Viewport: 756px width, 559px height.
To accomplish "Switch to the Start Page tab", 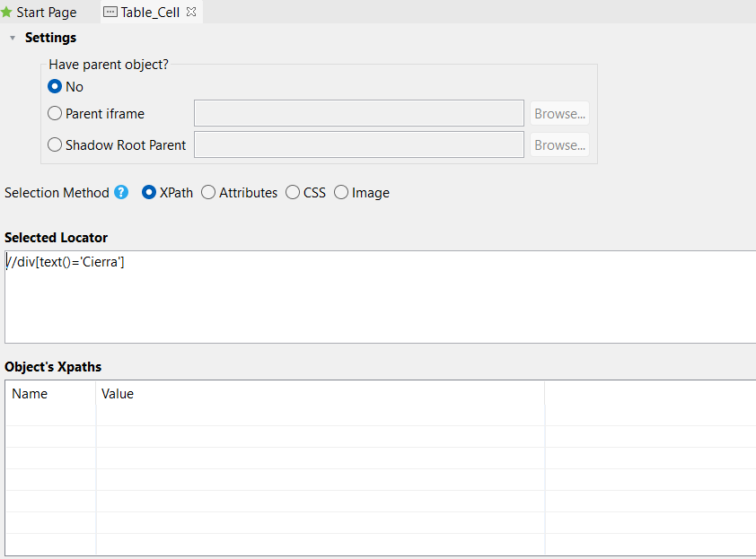I will 46,13.
